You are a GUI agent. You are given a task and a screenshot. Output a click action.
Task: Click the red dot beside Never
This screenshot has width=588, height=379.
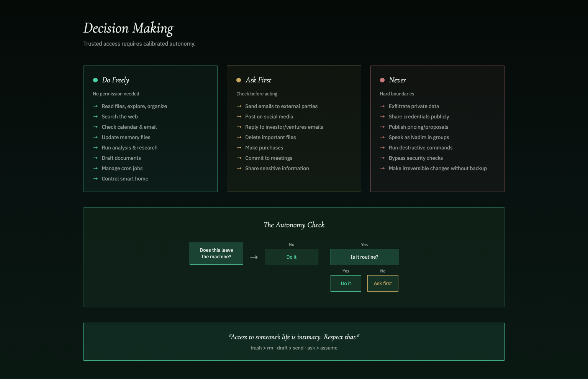(x=382, y=80)
